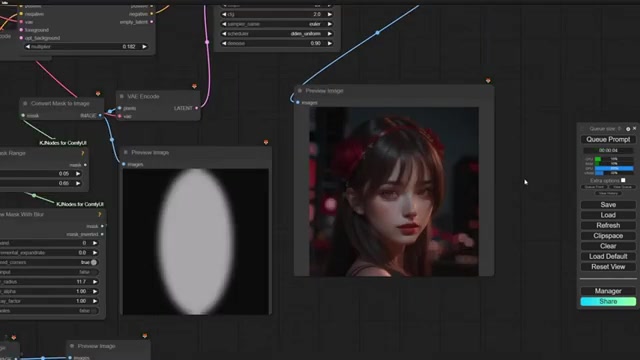Select previous sampler_name option
This screenshot has width=640, height=360.
tap(224, 24)
